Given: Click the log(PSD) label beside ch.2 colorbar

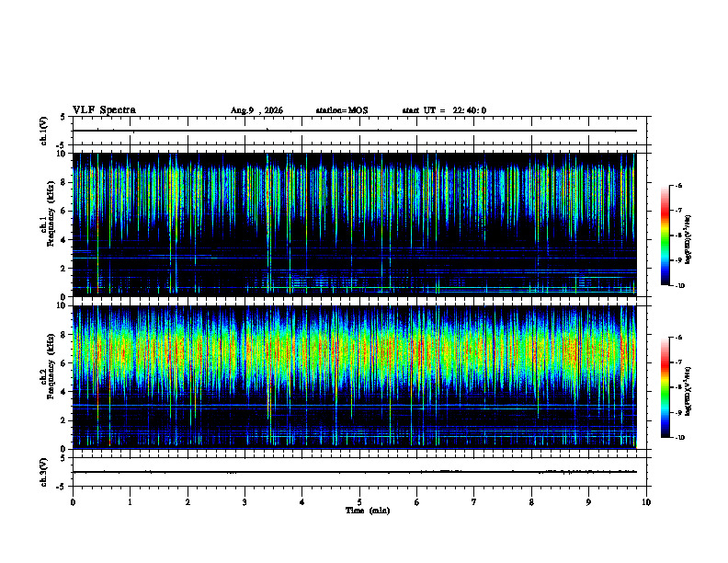Looking at the screenshot, I should click(x=688, y=392).
